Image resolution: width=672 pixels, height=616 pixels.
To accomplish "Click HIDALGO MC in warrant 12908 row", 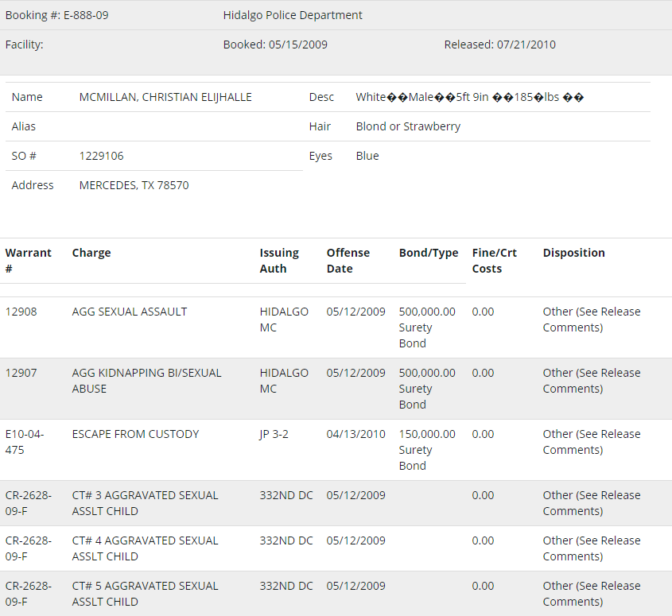I will 284,320.
